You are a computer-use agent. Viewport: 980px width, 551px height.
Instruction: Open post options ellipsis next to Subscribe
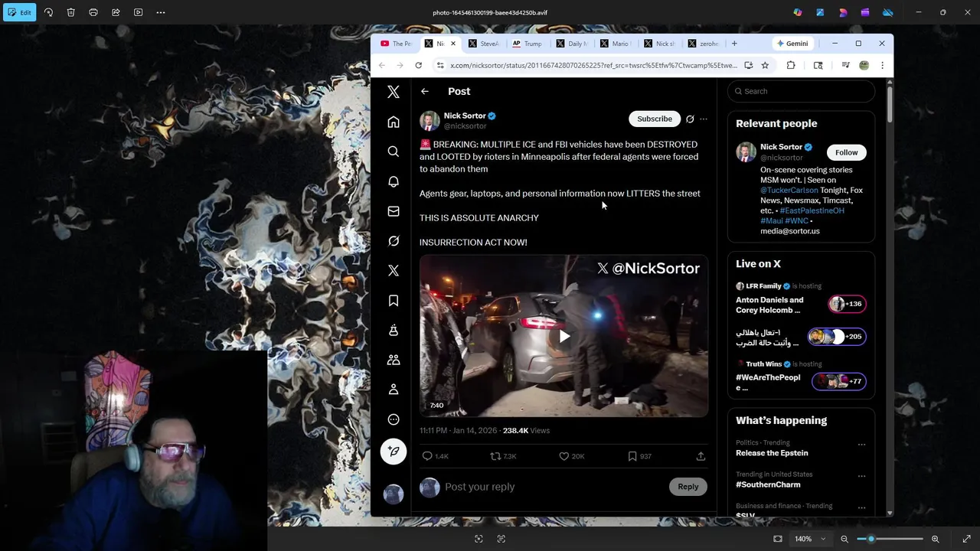(x=704, y=119)
